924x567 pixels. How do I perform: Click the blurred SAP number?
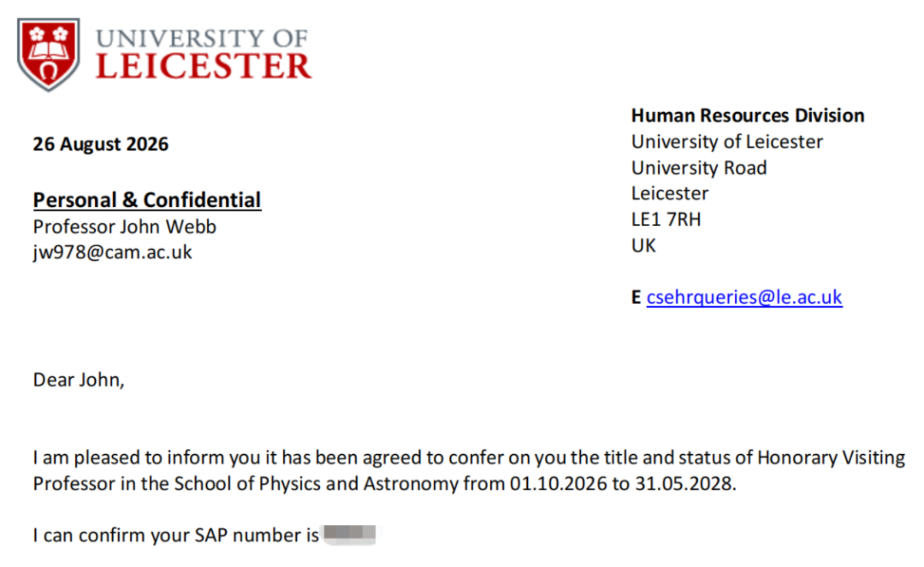350,534
